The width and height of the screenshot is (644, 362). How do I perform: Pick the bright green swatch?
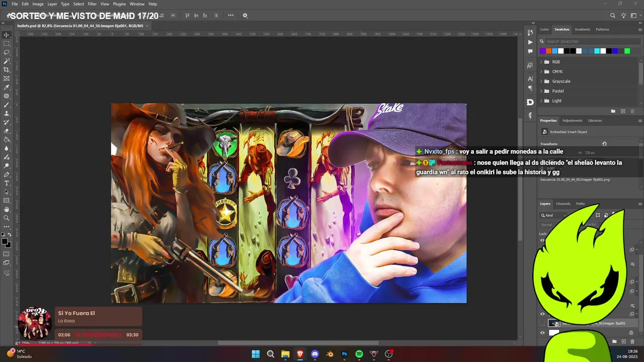627,51
